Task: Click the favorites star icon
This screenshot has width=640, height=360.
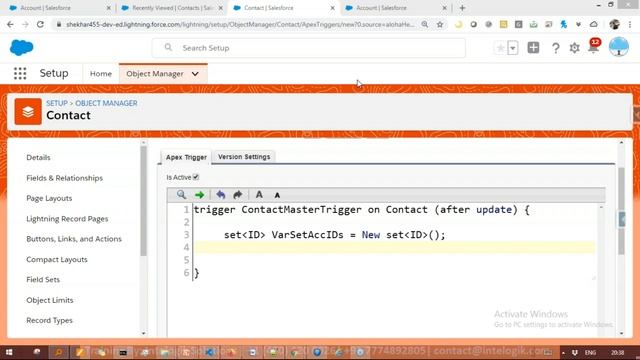Action: pos(500,48)
